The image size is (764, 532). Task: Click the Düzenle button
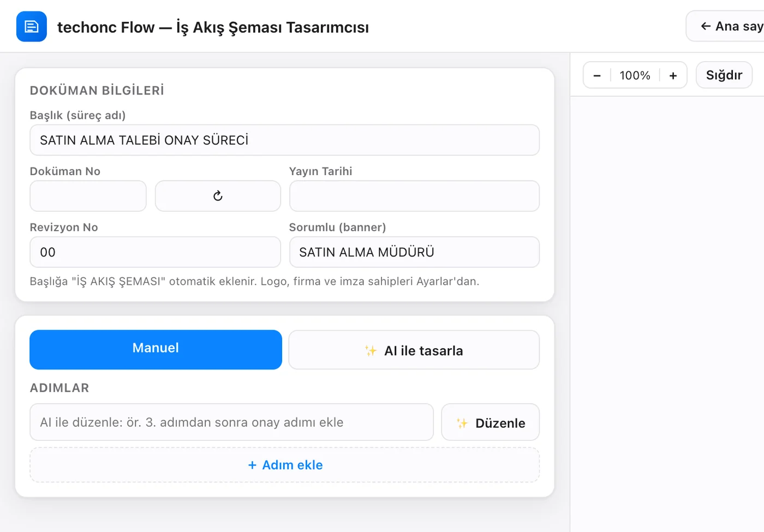click(x=491, y=422)
